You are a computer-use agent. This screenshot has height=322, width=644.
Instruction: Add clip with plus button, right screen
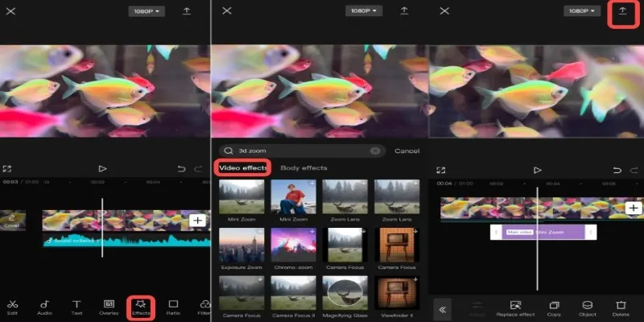633,208
